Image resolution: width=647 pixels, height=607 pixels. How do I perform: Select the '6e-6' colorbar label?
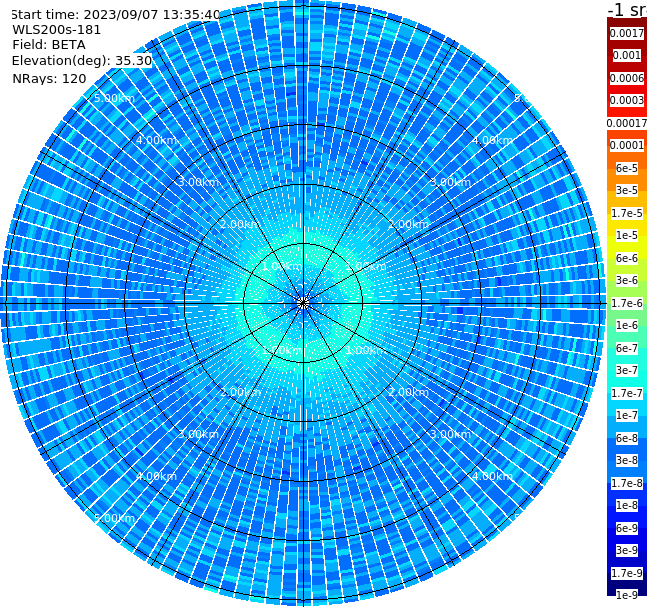[627, 258]
